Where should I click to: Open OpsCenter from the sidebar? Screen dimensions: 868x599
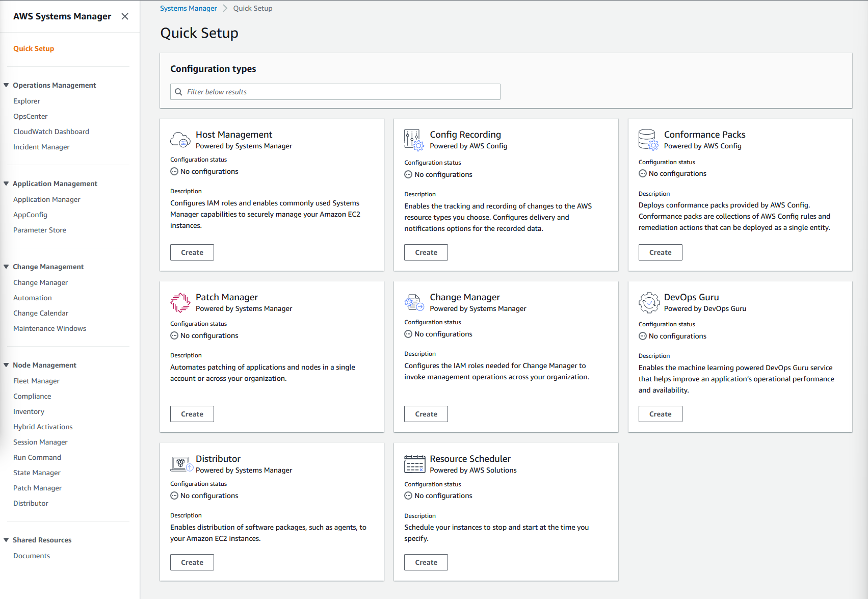(x=31, y=116)
